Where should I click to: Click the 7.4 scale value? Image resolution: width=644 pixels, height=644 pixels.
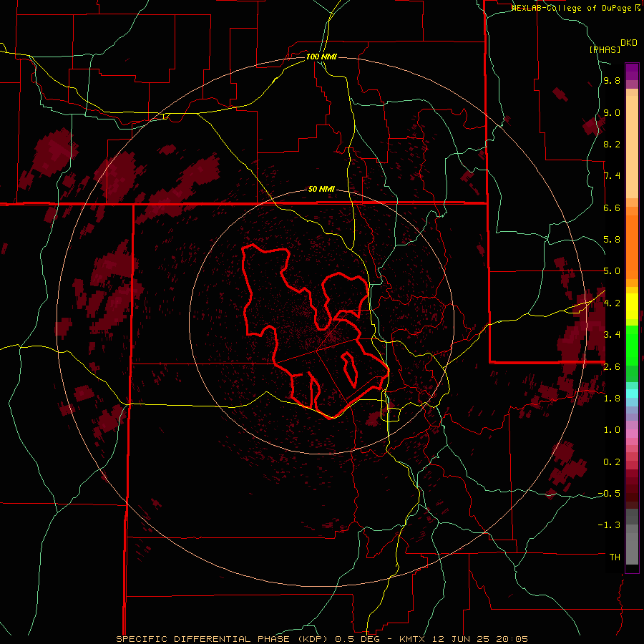click(x=612, y=176)
